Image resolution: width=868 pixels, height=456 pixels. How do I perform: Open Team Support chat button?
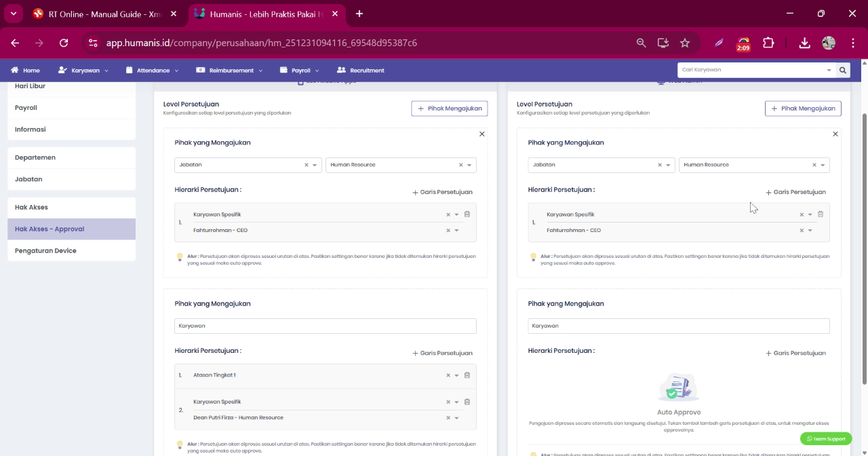826,438
